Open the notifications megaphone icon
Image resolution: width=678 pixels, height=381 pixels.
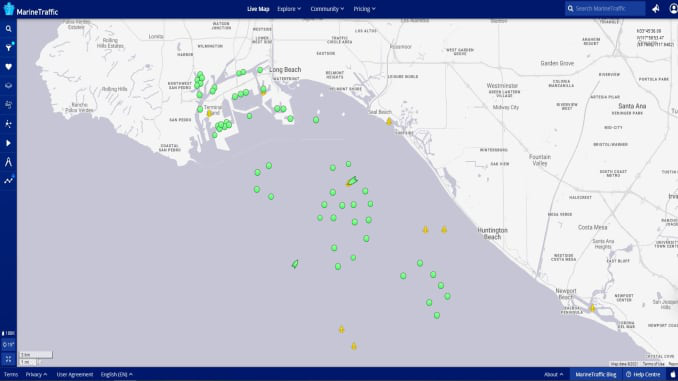pos(656,8)
